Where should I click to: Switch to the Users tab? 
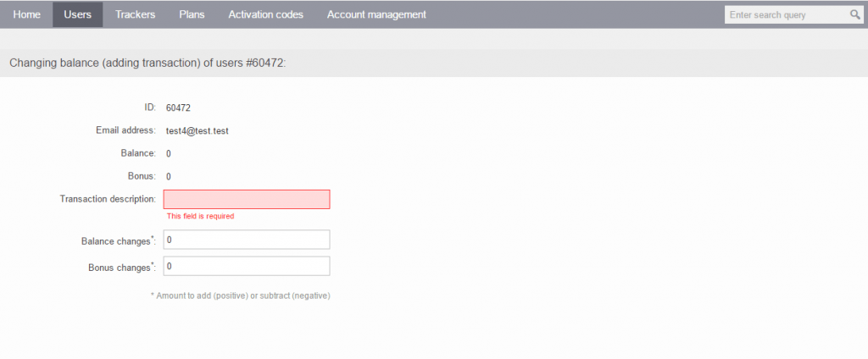pos(77,15)
